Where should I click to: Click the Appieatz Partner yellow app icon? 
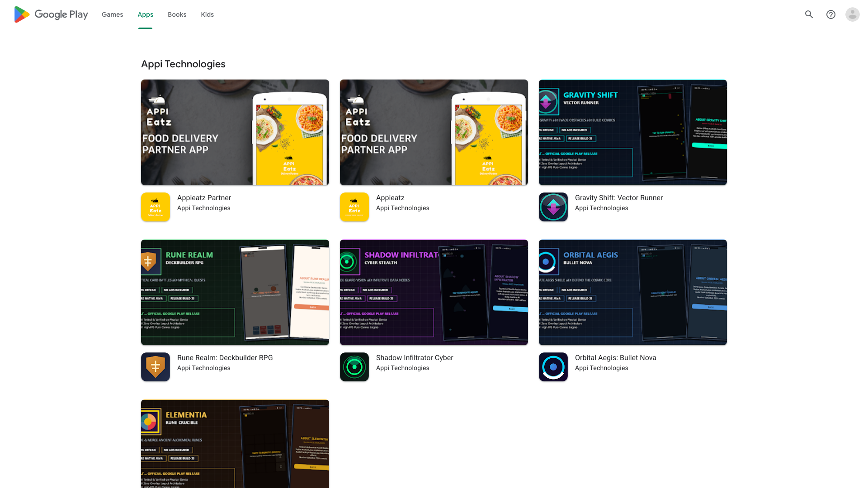click(156, 207)
